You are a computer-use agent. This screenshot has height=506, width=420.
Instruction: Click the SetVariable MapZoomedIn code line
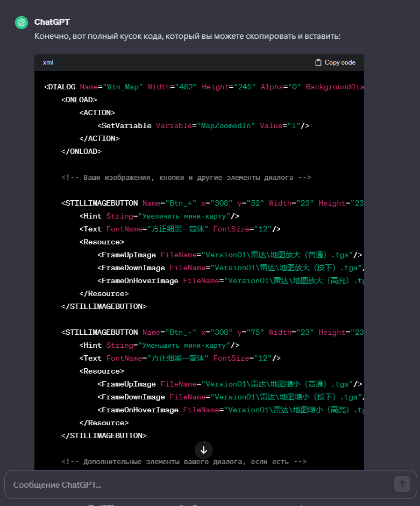(x=203, y=126)
